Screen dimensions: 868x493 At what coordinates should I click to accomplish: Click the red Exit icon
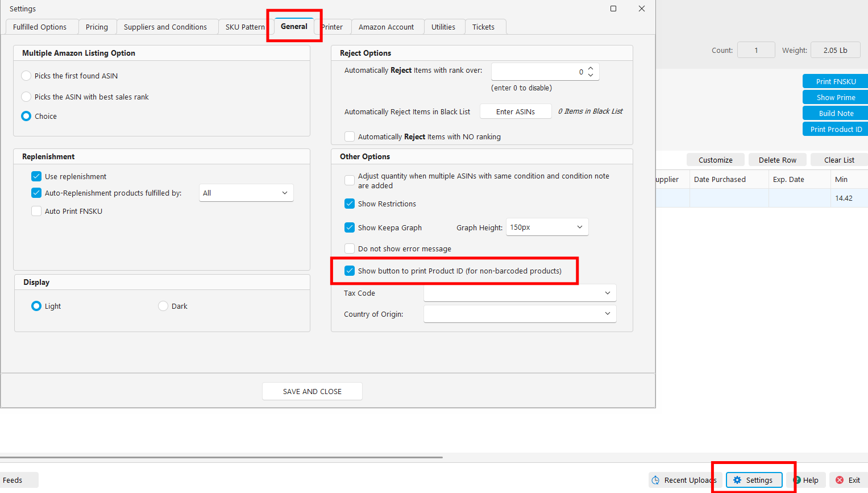[x=840, y=480]
